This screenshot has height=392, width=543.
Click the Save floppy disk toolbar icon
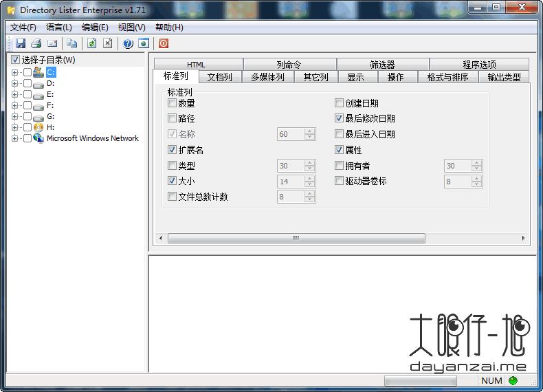click(x=21, y=43)
